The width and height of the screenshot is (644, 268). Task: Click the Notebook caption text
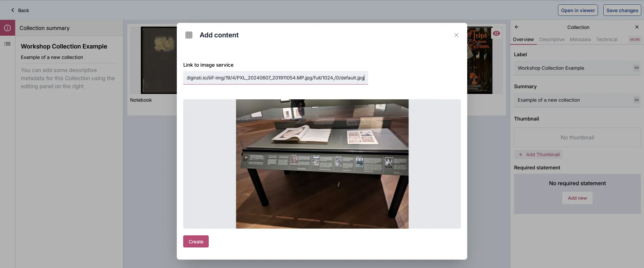141,100
